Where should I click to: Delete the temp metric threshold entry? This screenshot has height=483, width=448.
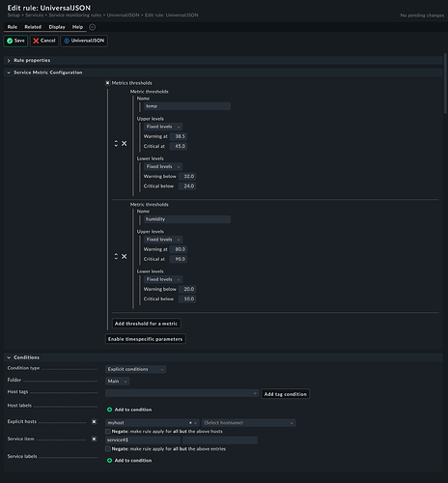point(125,144)
